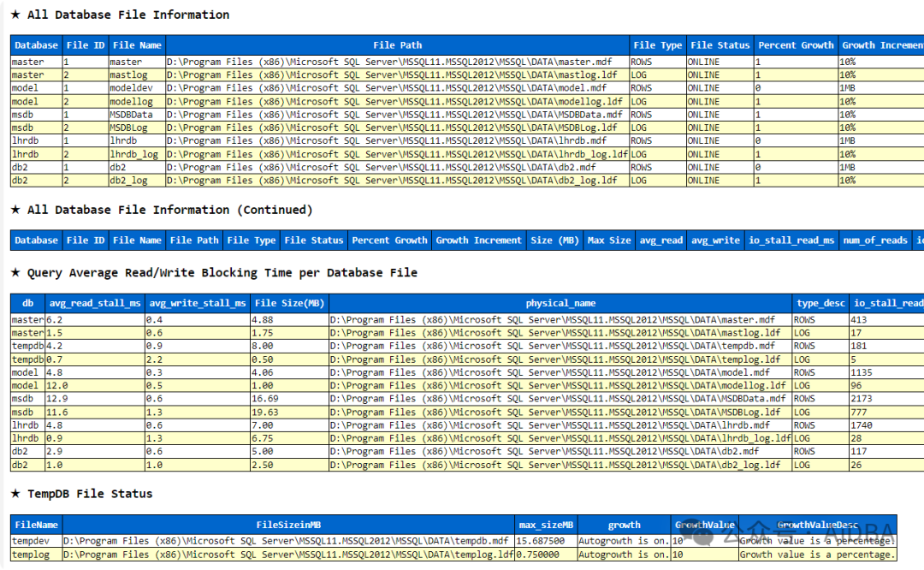Viewport: 924px width, 570px height.
Task: Select the 'lhrdb_log' file name cell
Action: 137,154
